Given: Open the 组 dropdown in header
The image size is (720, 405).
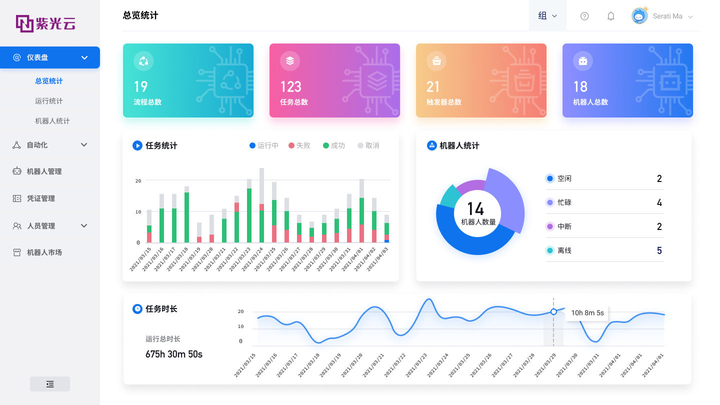Looking at the screenshot, I should point(548,16).
